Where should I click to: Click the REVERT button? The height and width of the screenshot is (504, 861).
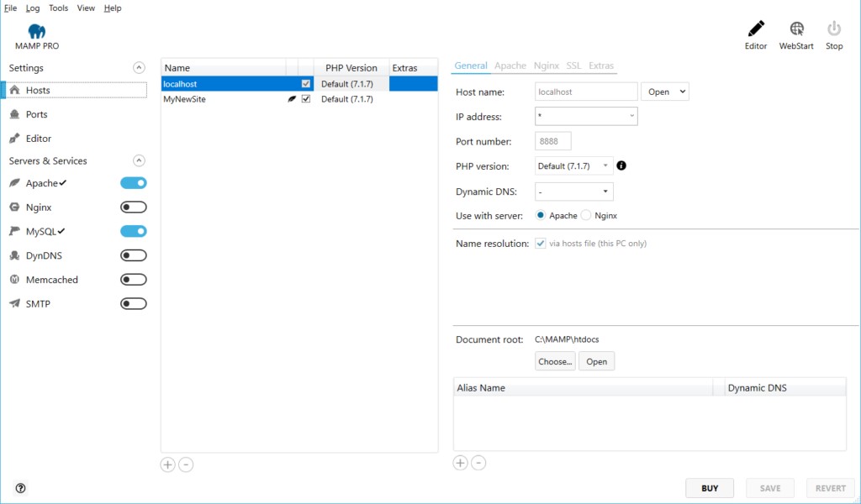(x=830, y=488)
